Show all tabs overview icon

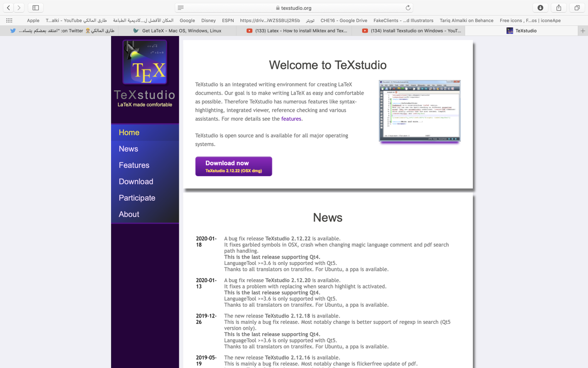(x=577, y=7)
